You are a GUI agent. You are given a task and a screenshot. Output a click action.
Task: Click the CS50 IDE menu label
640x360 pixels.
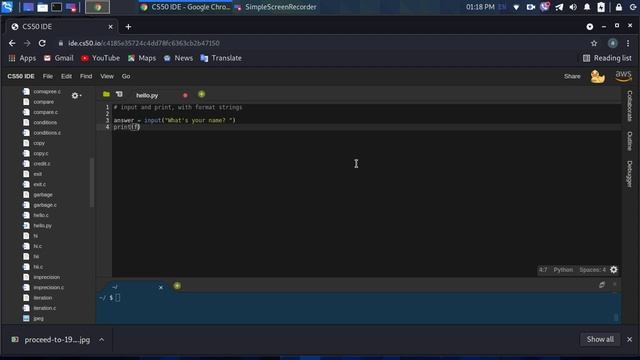point(21,76)
